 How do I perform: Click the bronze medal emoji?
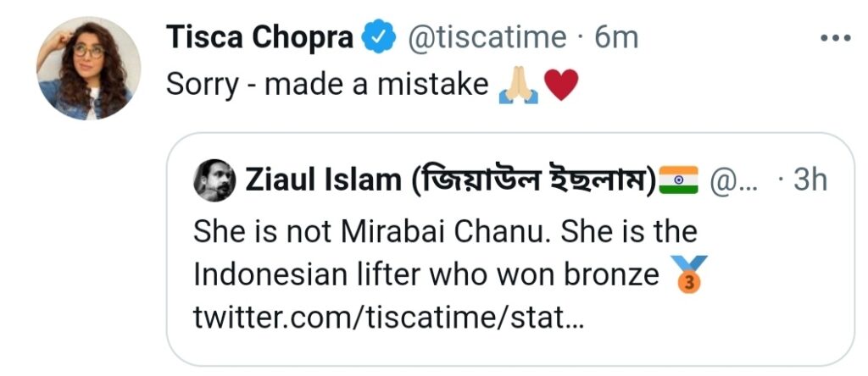pyautogui.click(x=687, y=274)
